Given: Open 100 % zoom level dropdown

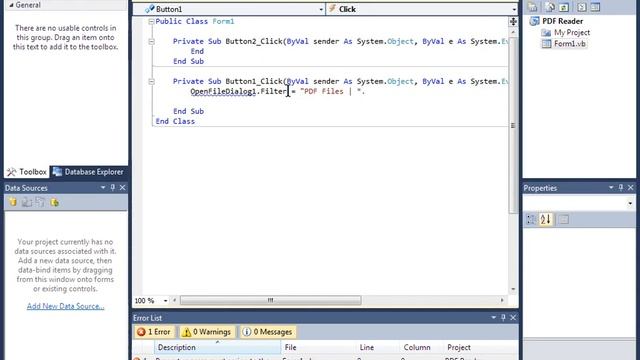Looking at the screenshot, I should [x=165, y=301].
